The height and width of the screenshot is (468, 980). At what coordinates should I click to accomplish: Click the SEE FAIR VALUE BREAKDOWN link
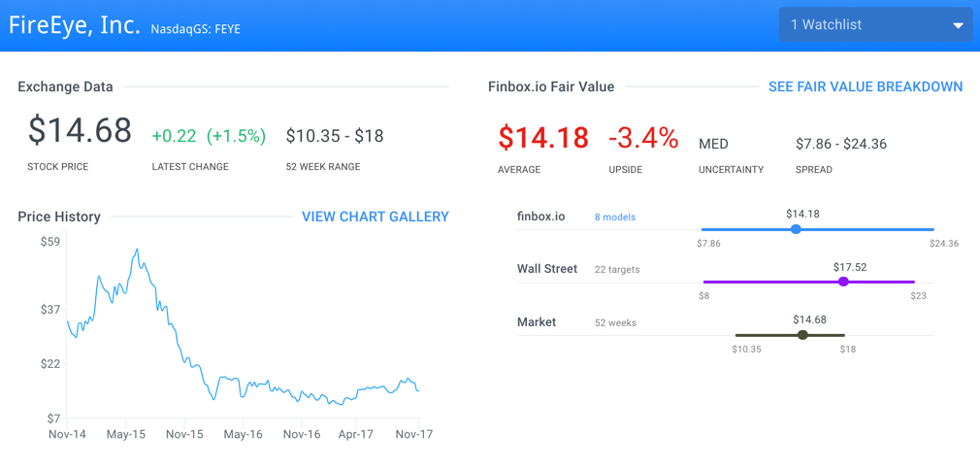click(x=866, y=87)
